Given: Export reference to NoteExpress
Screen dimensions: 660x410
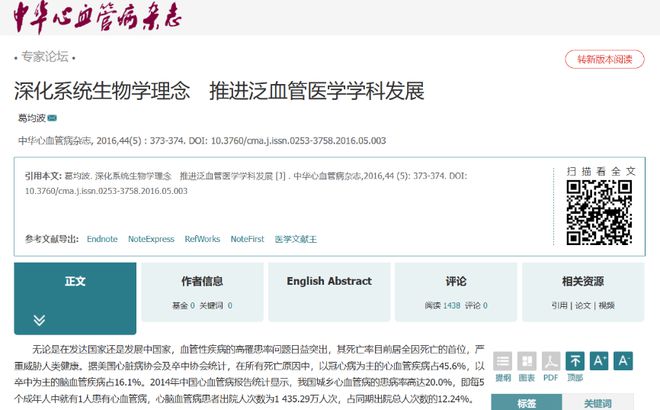Looking at the screenshot, I should (151, 239).
